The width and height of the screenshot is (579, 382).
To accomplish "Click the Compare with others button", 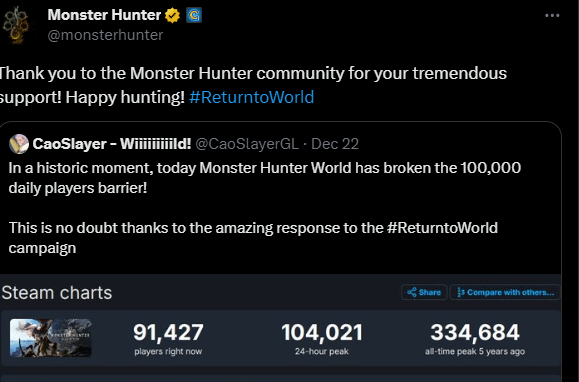I will (x=505, y=292).
